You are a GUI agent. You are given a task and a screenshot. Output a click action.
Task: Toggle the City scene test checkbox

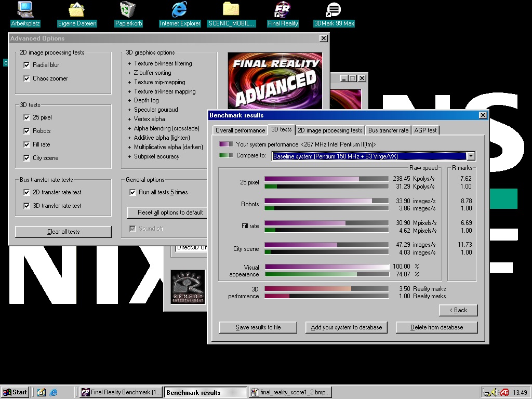26,158
